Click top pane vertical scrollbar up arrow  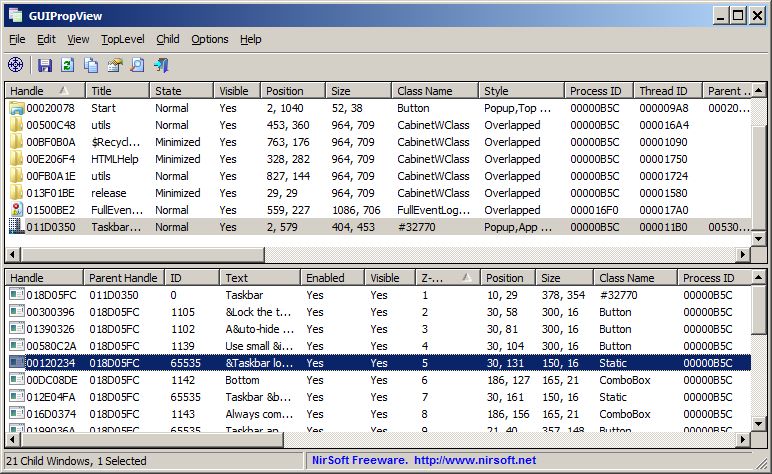pos(759,90)
